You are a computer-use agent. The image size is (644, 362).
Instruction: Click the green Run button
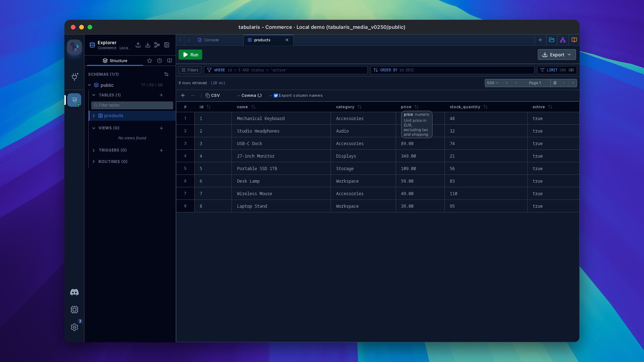(x=190, y=55)
